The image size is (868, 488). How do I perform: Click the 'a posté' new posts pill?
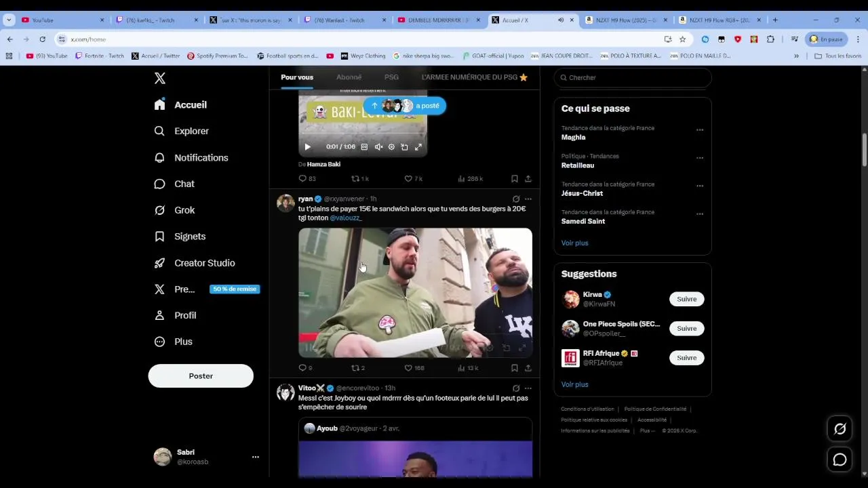(405, 106)
